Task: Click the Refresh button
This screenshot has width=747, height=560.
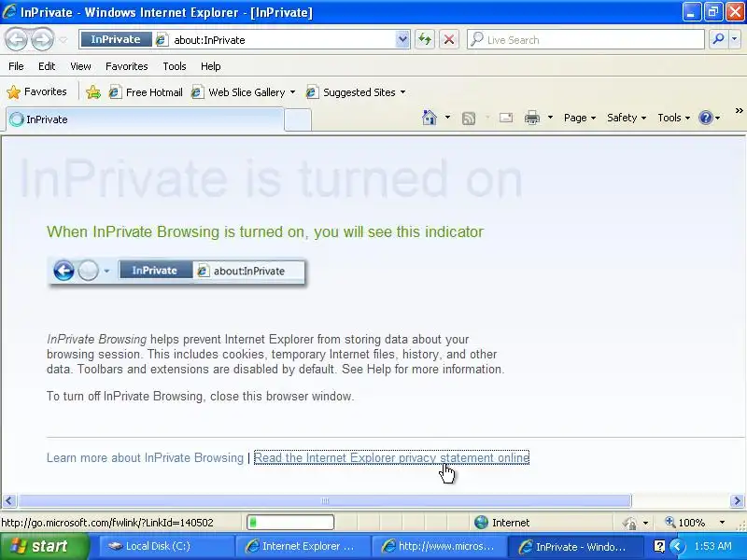Action: [x=425, y=39]
